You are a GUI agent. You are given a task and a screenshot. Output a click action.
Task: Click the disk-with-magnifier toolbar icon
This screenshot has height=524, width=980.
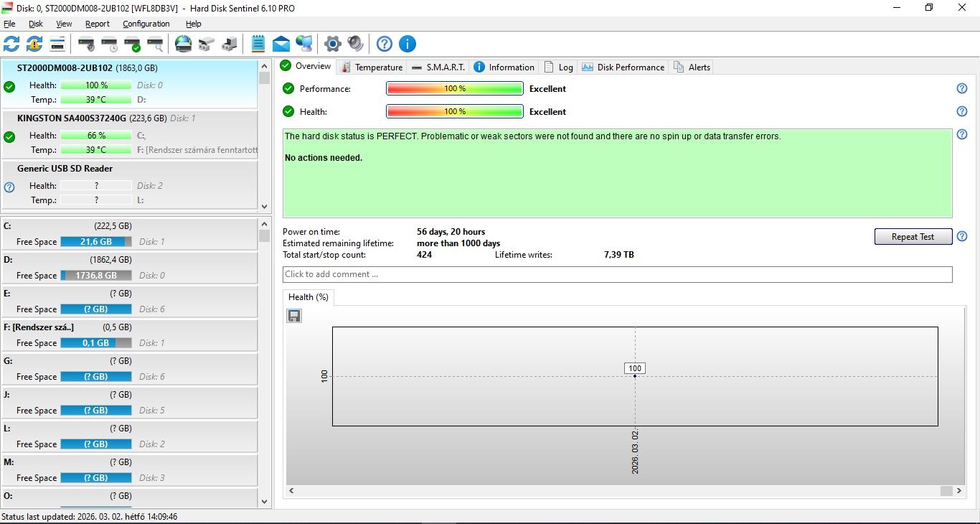(x=155, y=44)
